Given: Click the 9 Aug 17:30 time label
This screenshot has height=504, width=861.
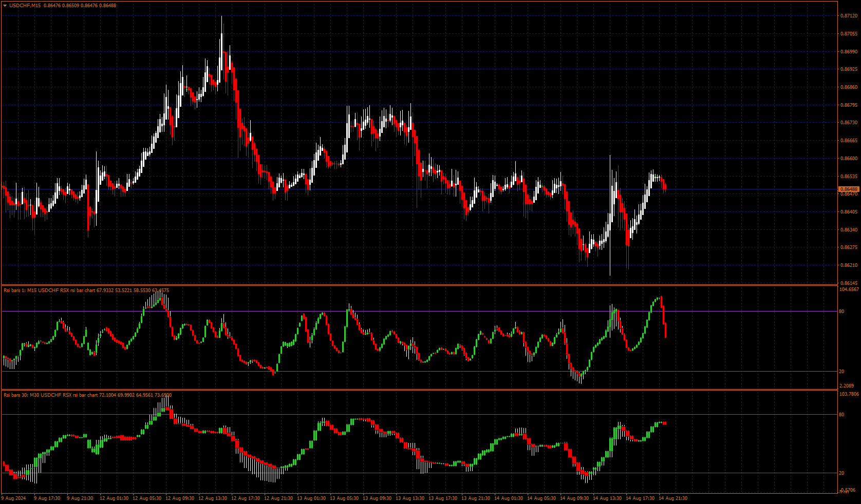Looking at the screenshot, I should tap(47, 498).
